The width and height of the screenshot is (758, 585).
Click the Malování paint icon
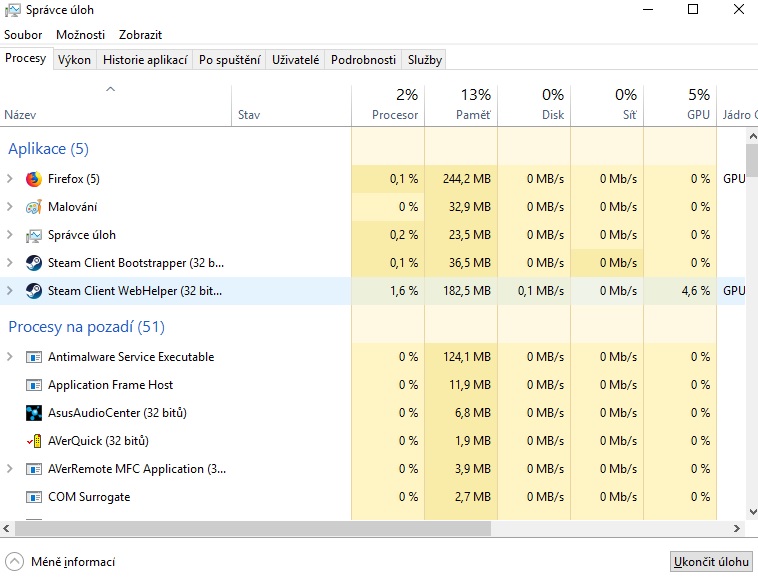point(34,207)
